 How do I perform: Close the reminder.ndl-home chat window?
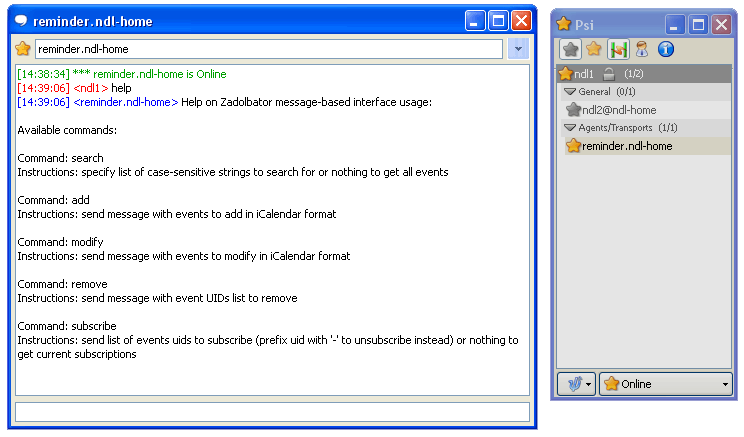point(521,21)
